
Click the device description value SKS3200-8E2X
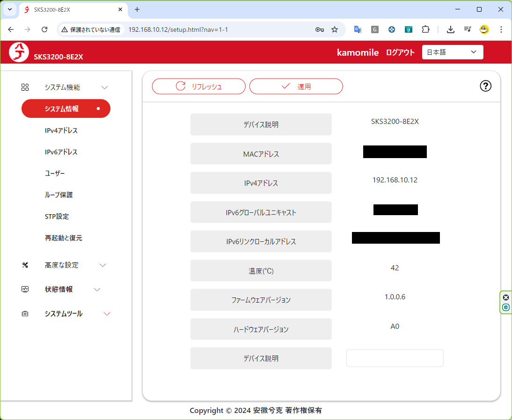pyautogui.click(x=395, y=122)
